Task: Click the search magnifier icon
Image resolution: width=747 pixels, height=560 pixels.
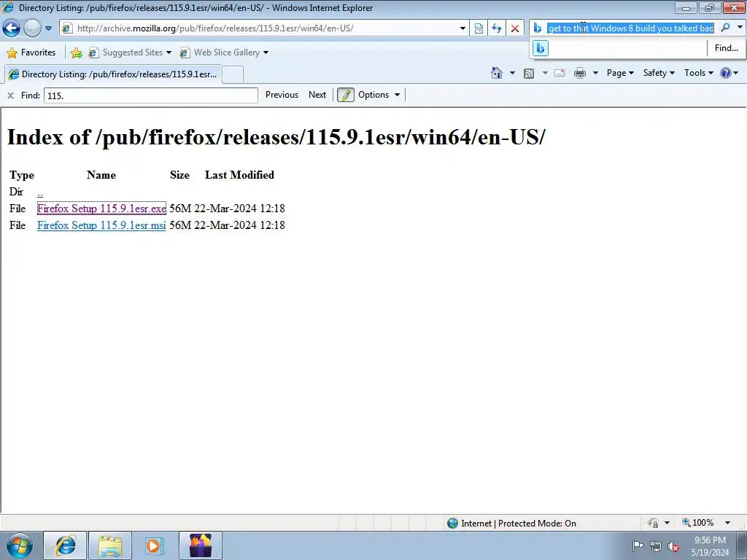Action: [x=725, y=28]
